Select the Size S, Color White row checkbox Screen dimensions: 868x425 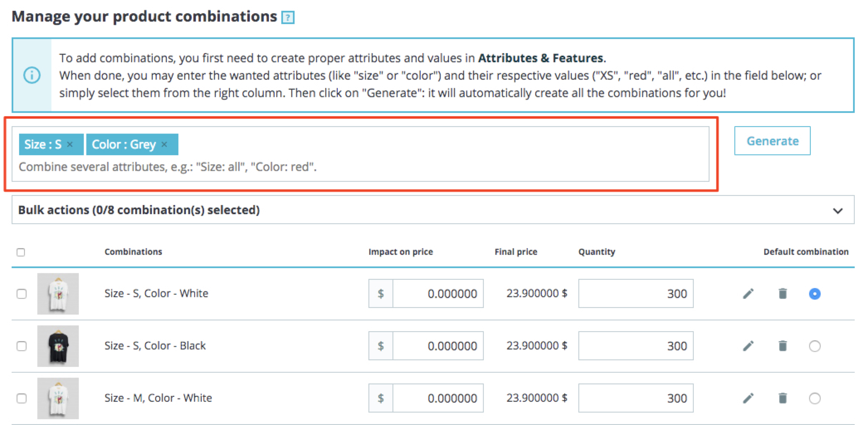pos(21,294)
